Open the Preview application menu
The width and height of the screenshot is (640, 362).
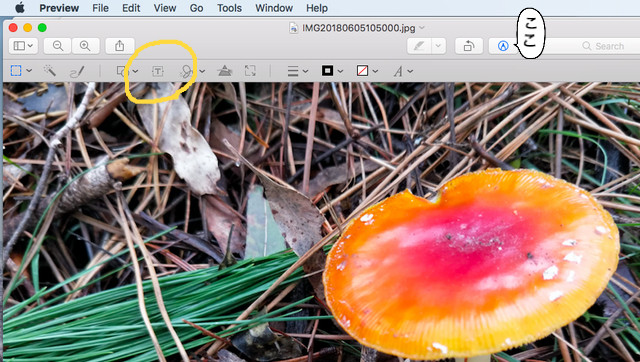coord(59,8)
